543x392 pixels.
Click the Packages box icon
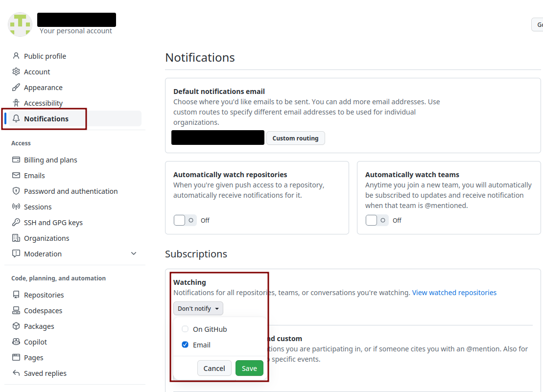16,326
